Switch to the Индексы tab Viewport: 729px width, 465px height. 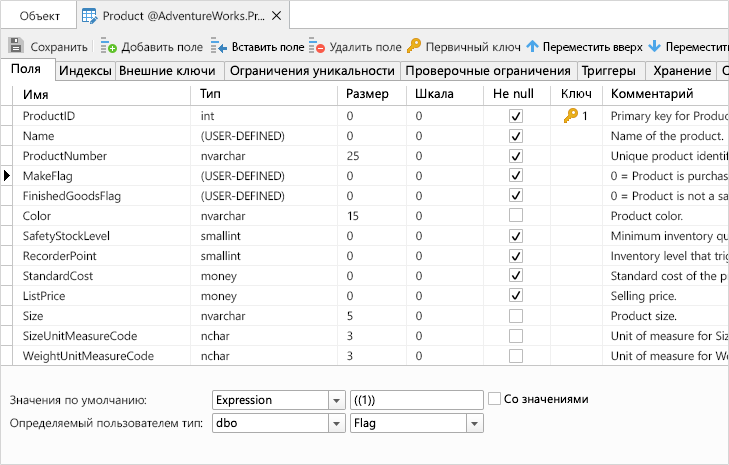[x=85, y=71]
